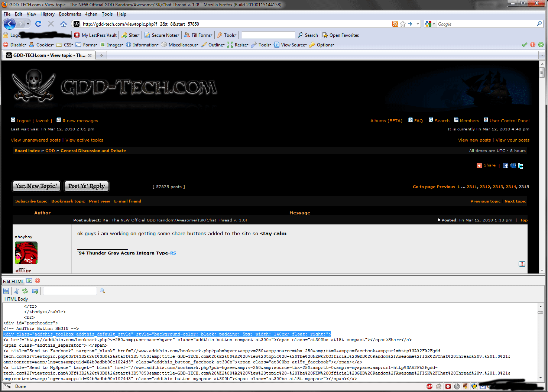
Task: Click the HTML export icon in edit toolbar
Action: pos(35,291)
